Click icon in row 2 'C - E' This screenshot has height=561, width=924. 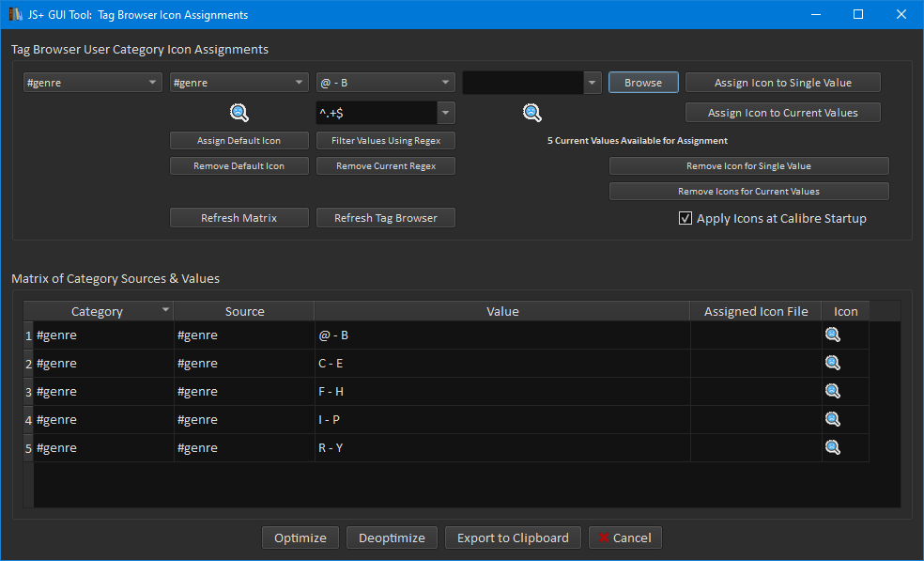tap(833, 363)
